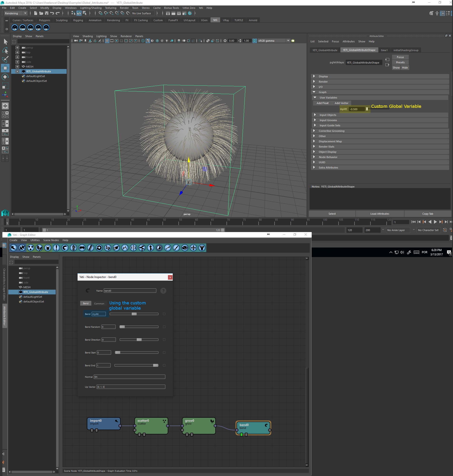
Task: Enable the checkbox beside Bend End slider
Action: (164, 365)
